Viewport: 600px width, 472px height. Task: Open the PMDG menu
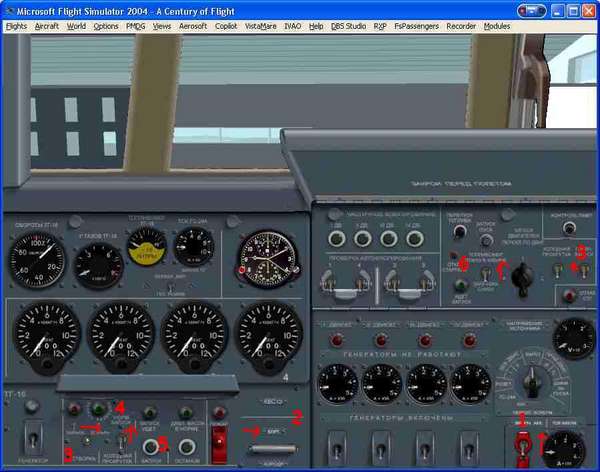pyautogui.click(x=135, y=26)
